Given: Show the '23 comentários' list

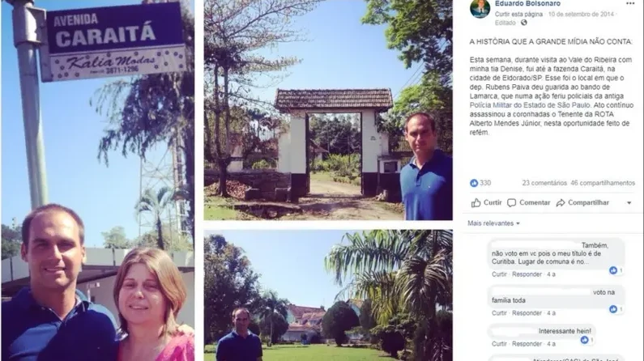Looking at the screenshot, I should pyautogui.click(x=544, y=183).
